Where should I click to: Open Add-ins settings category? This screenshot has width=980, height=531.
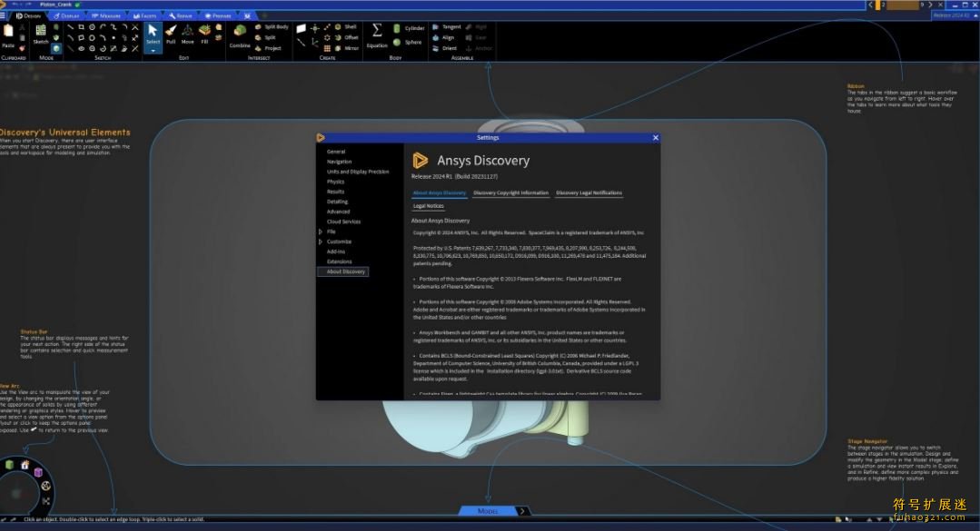[x=336, y=251]
